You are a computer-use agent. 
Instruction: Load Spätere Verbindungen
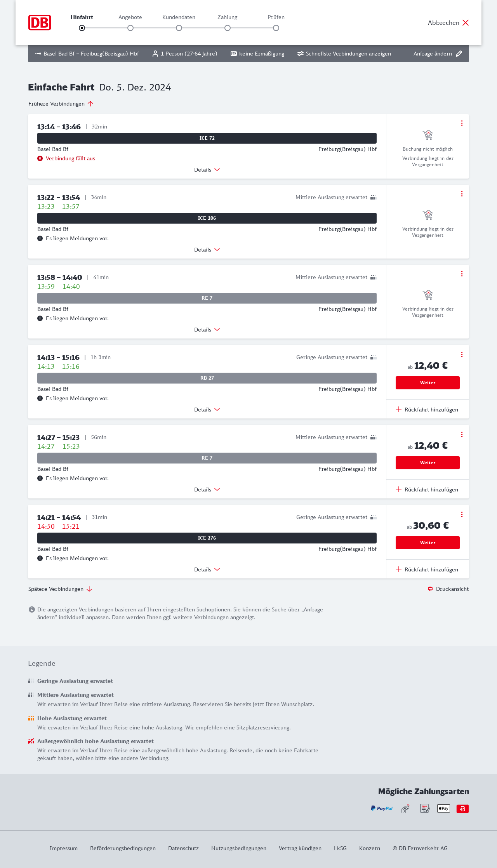coord(60,589)
